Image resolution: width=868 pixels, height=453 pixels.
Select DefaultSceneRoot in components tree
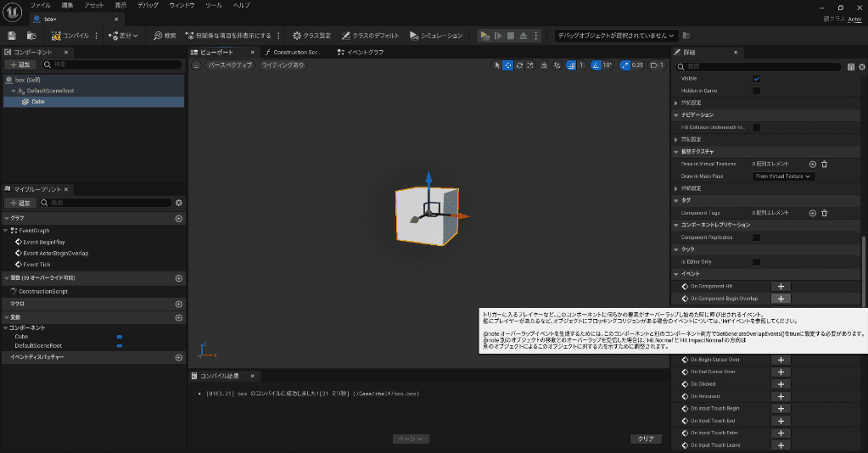pyautogui.click(x=50, y=91)
